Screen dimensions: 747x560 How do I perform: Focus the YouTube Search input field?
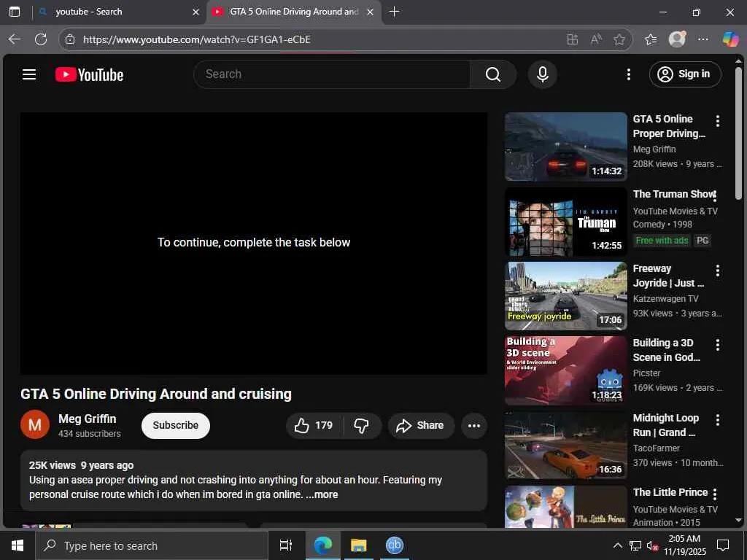click(333, 74)
